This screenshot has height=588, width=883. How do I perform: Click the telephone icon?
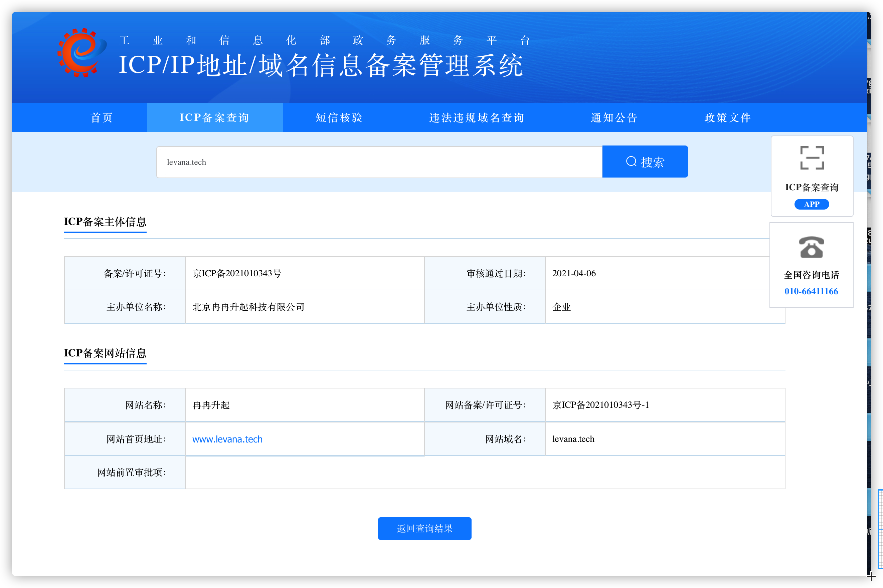click(x=811, y=248)
